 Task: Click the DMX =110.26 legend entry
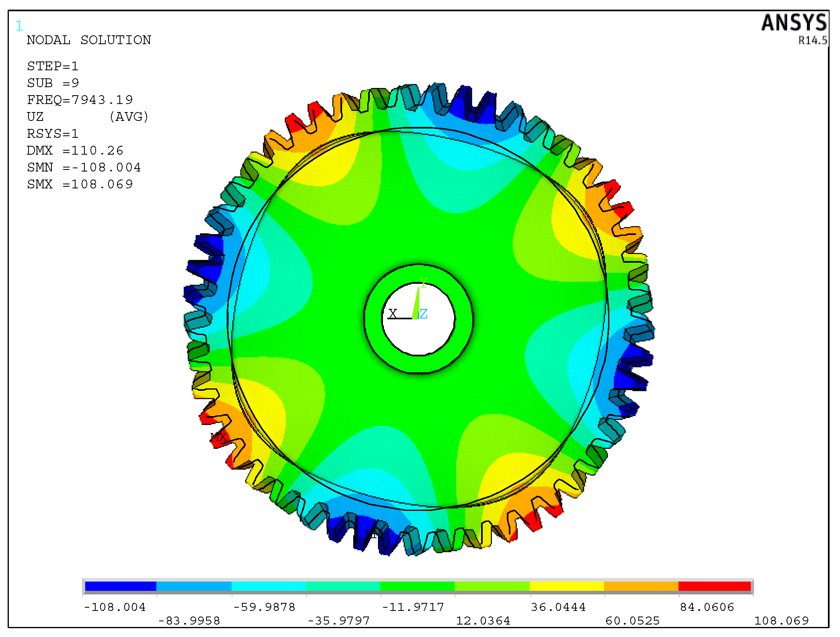click(75, 151)
